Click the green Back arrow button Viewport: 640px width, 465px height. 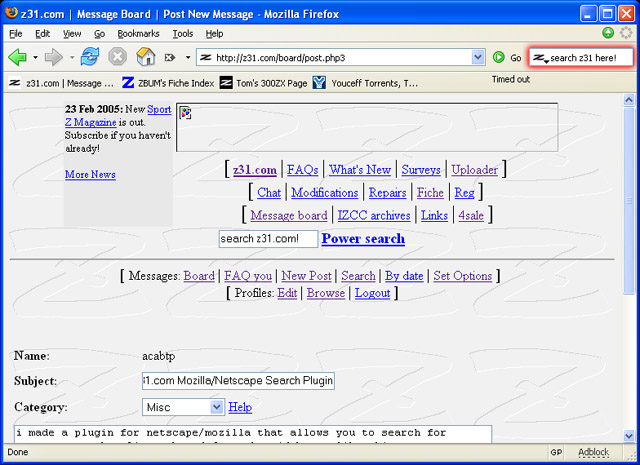click(18, 57)
